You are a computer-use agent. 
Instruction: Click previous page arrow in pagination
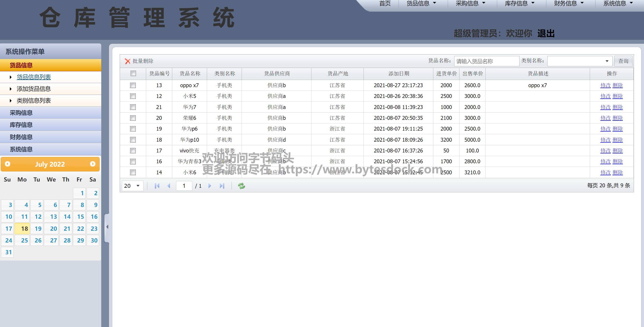tap(169, 186)
